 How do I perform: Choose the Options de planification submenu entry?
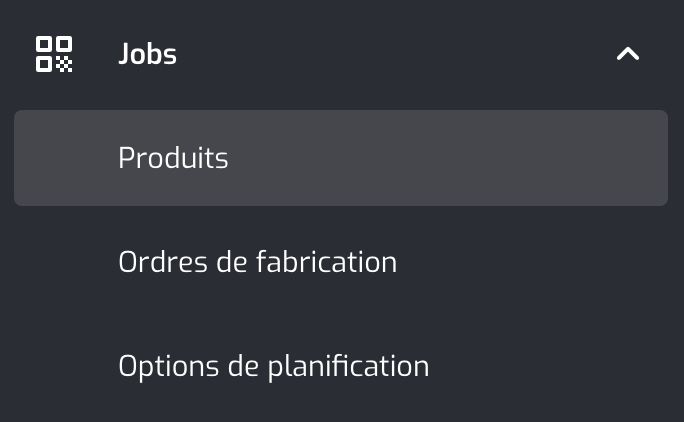coord(273,366)
